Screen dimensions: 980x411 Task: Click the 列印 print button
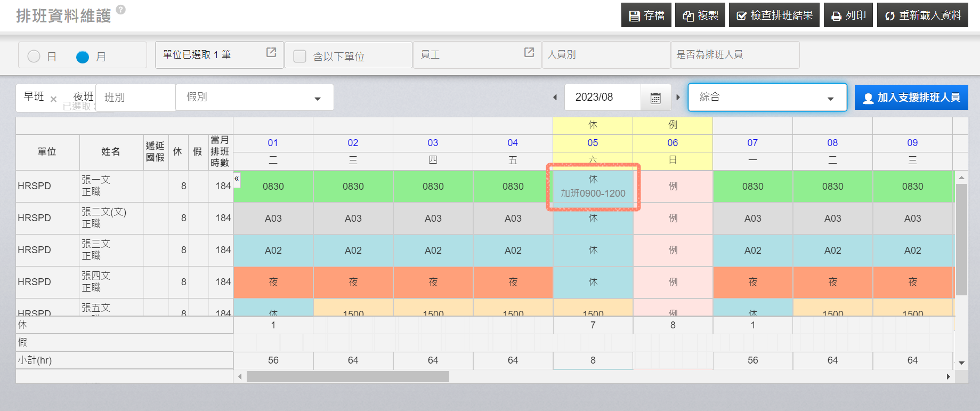click(848, 15)
